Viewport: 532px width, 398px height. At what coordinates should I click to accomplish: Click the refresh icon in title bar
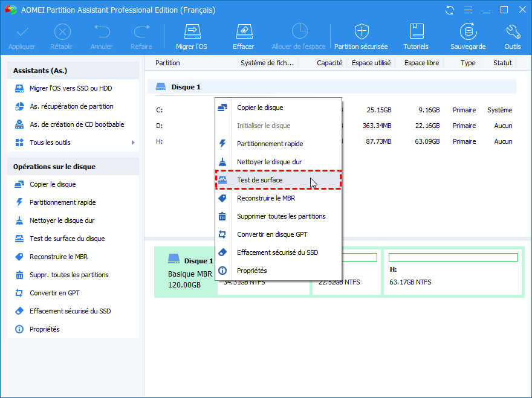coord(449,10)
